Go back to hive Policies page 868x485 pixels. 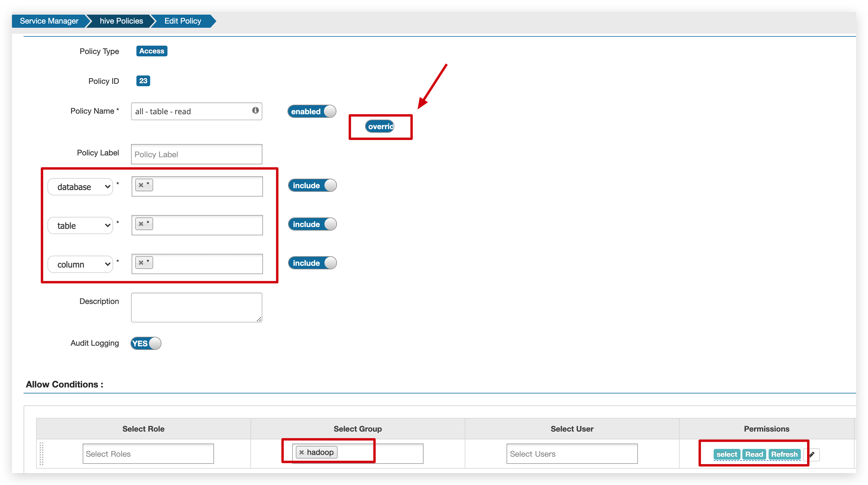121,21
